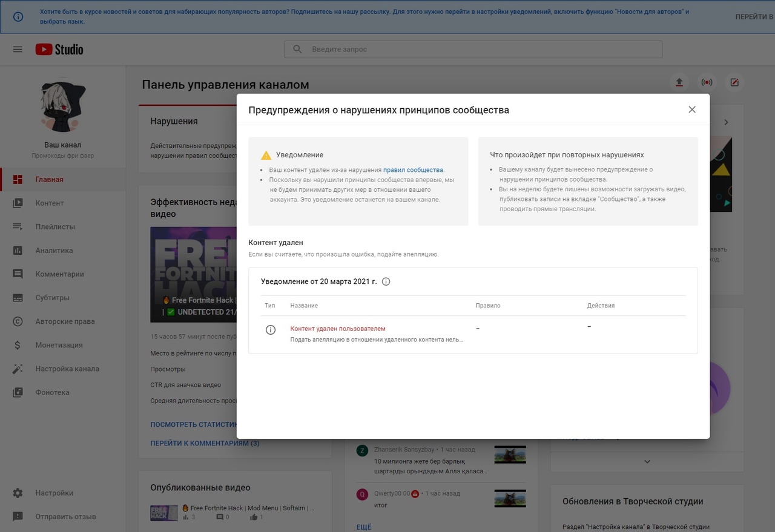
Task: Click info icon next to notification date
Action: pyautogui.click(x=386, y=281)
